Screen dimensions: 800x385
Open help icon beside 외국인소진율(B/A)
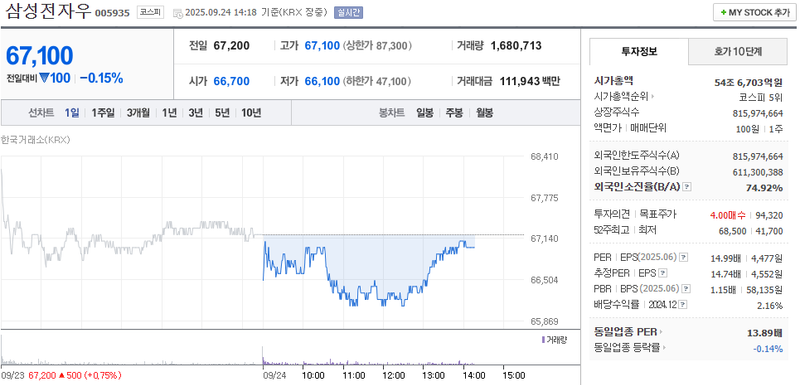687,187
